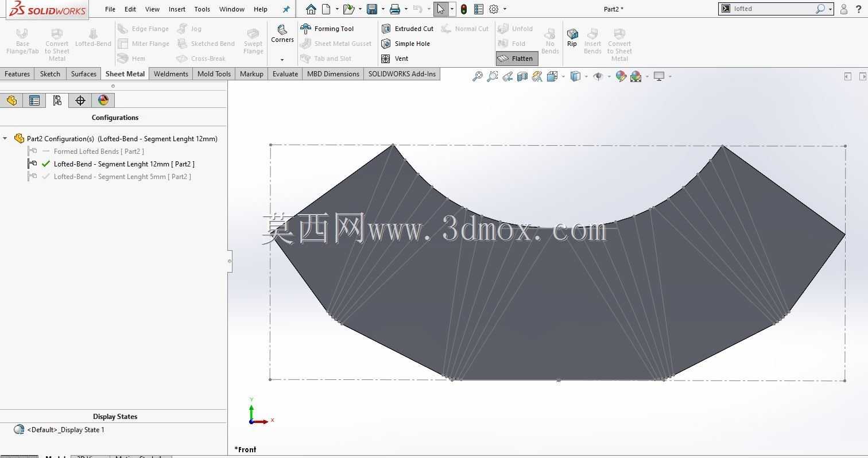The image size is (868, 458).
Task: Select Lofted-Bend Segment Lenght 12mm configuration
Action: (x=124, y=164)
